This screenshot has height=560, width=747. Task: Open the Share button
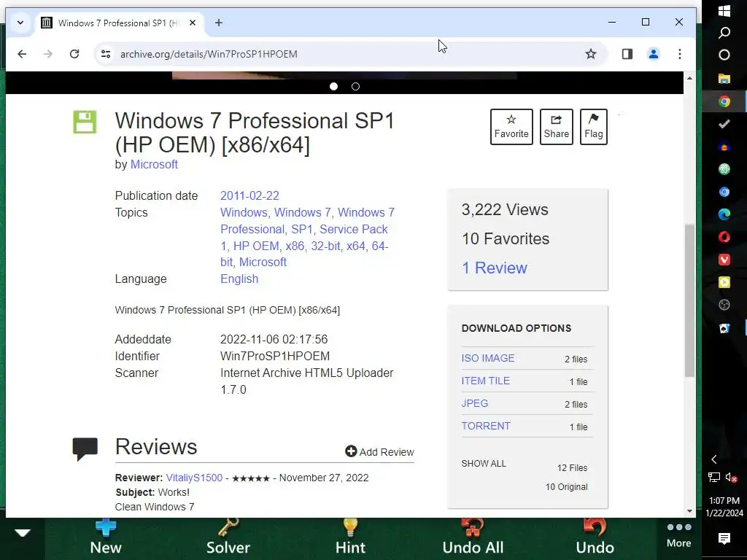pos(556,127)
